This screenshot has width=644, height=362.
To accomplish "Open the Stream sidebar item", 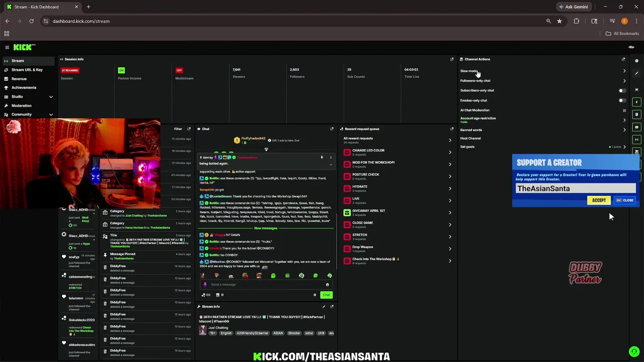I will tap(29, 61).
